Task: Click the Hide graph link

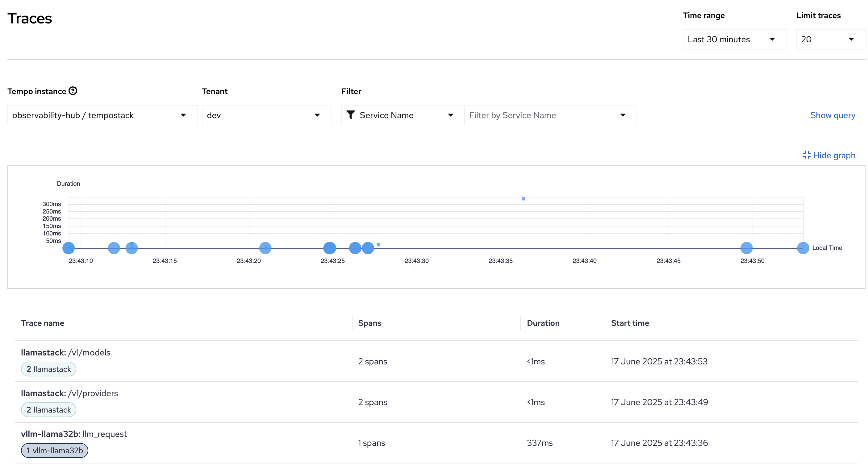Action: 834,155
